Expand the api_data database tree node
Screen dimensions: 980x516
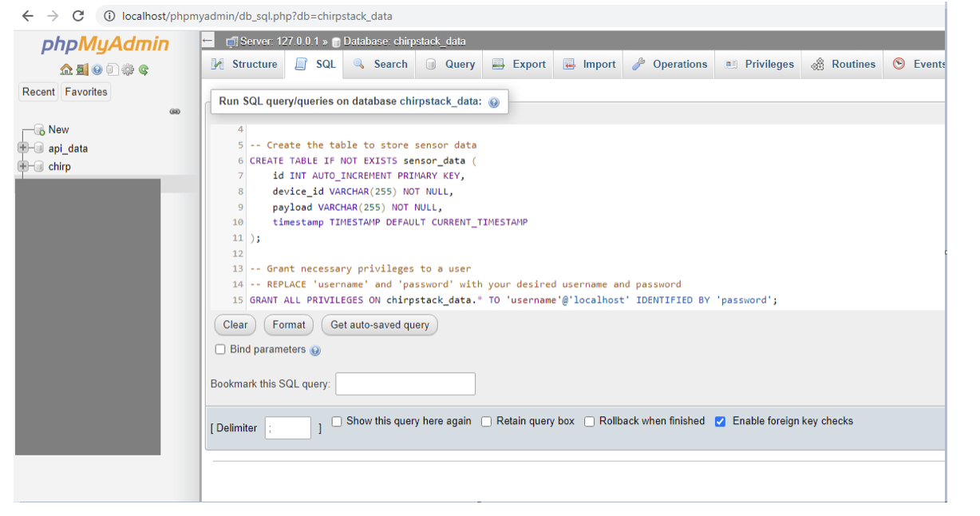(23, 148)
